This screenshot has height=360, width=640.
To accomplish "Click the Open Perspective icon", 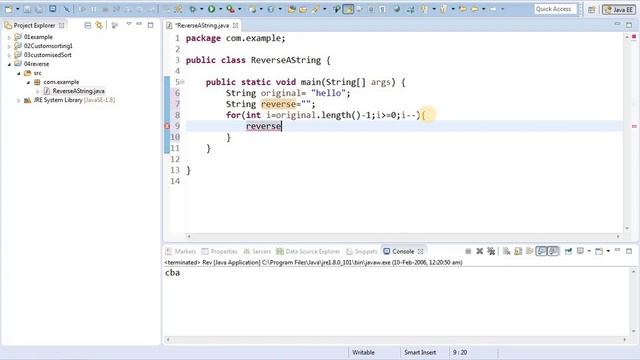I will point(591,9).
